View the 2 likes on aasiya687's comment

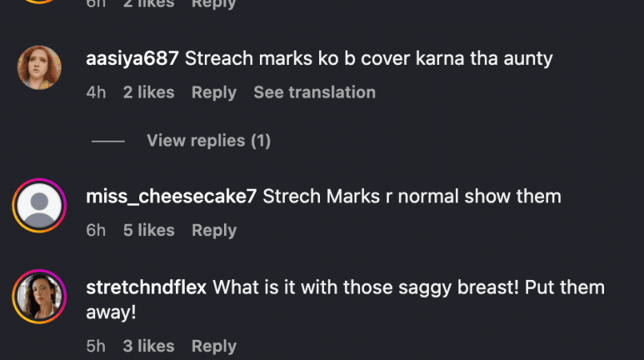pyautogui.click(x=149, y=92)
